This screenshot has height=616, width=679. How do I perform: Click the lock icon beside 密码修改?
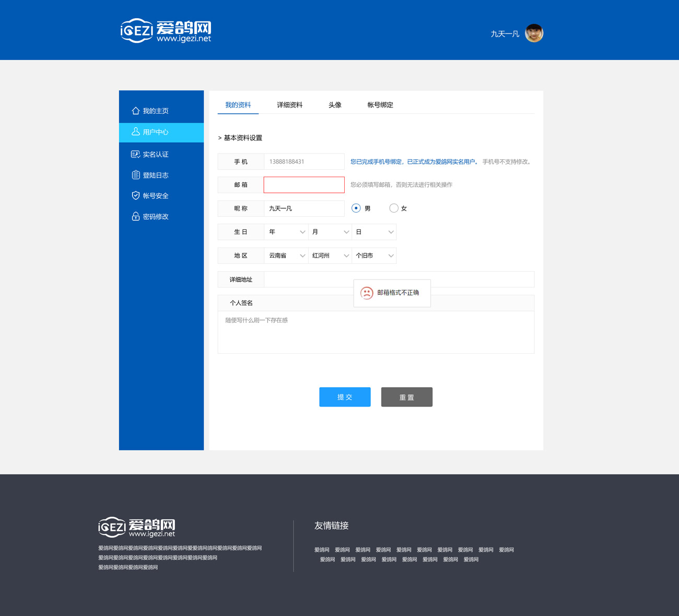136,216
